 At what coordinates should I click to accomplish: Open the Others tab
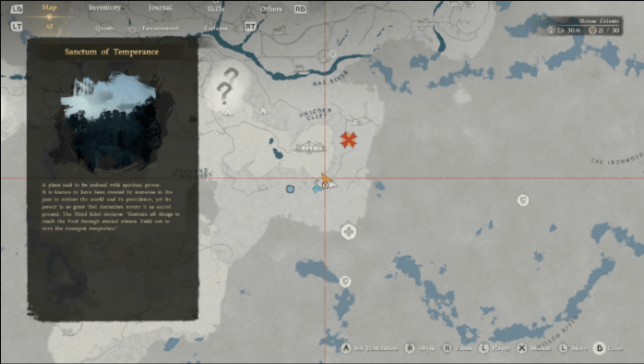click(x=271, y=9)
